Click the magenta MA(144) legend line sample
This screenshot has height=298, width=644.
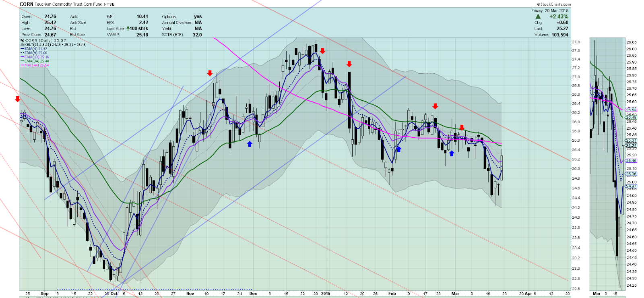[22, 65]
